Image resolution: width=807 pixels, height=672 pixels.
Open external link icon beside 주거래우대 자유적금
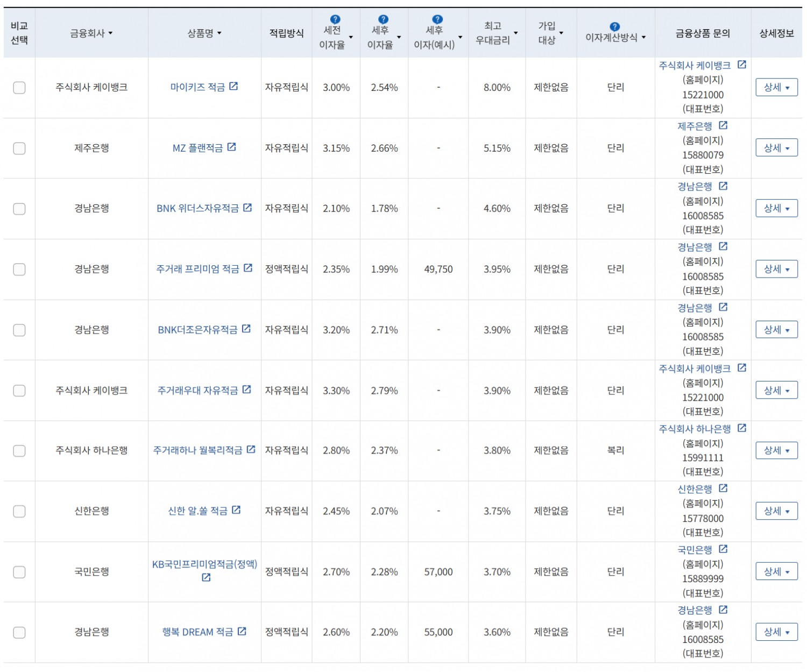pos(246,390)
